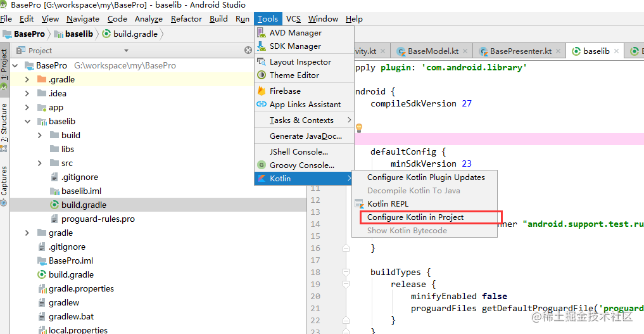Select baselib.iml file
Screen dimensions: 644x334
click(75, 191)
